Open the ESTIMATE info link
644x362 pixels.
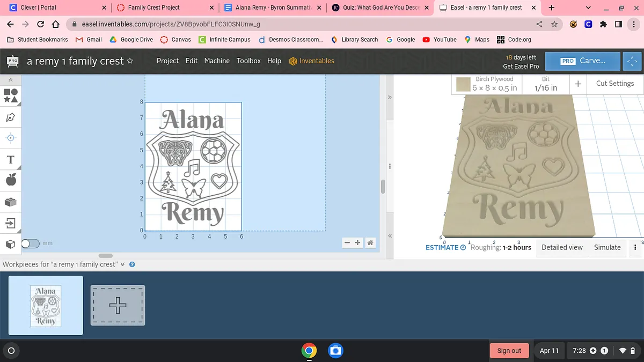point(445,248)
